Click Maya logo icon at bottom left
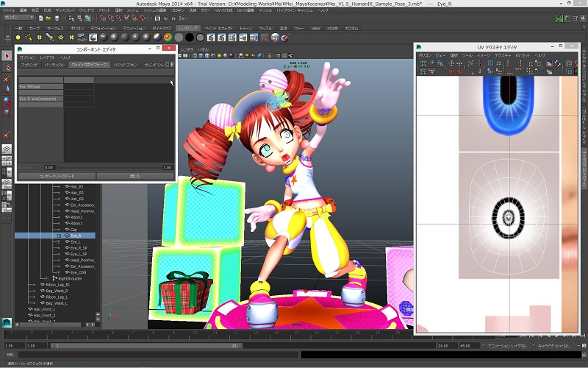 (7, 322)
